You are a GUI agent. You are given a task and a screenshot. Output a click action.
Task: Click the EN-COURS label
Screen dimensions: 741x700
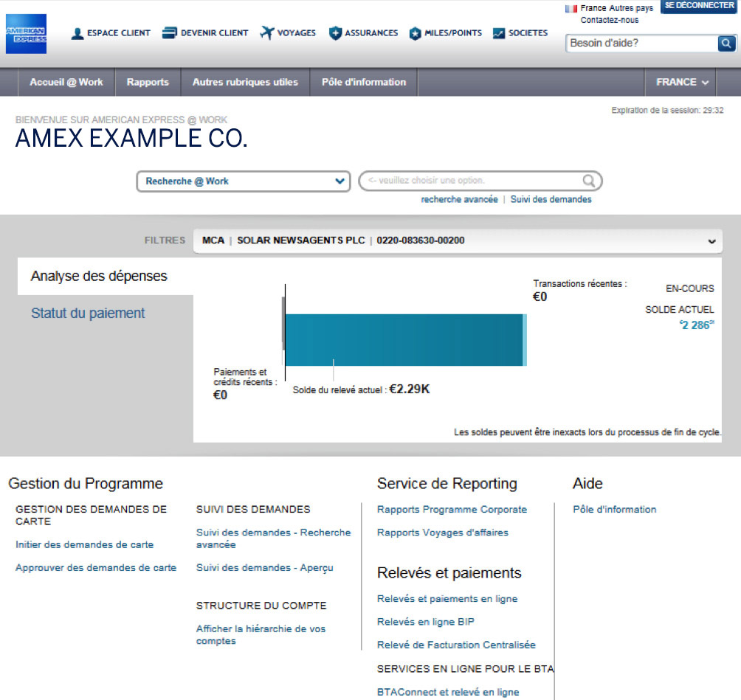pyautogui.click(x=690, y=288)
